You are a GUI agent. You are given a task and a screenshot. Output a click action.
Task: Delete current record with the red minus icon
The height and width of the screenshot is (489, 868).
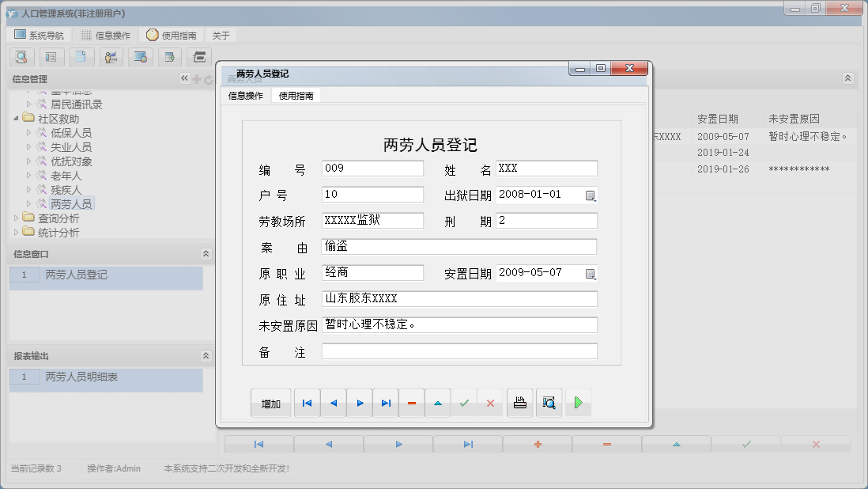click(411, 403)
